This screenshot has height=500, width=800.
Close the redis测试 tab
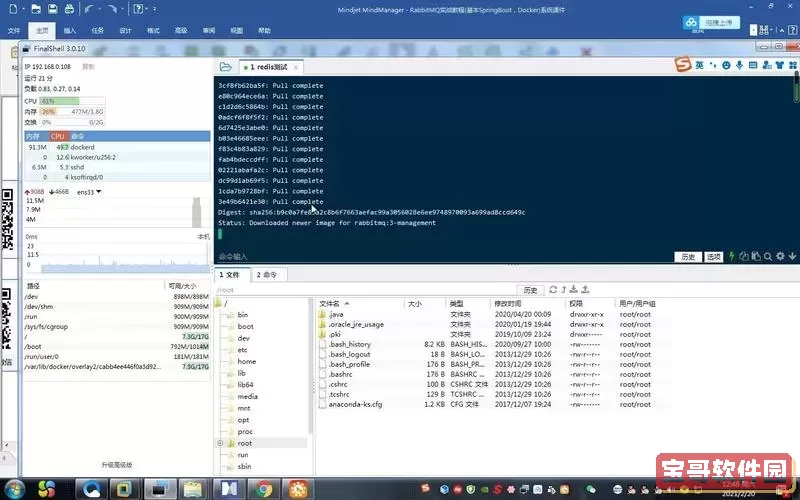pos(295,67)
